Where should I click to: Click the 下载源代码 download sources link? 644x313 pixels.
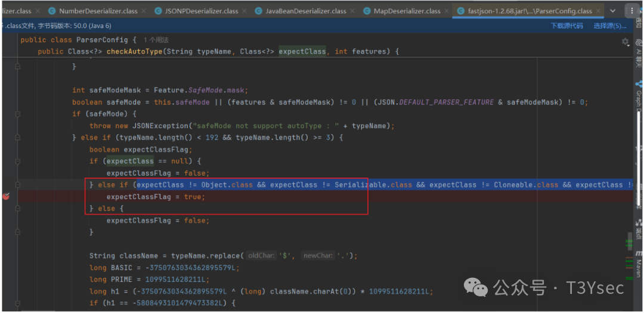point(566,26)
